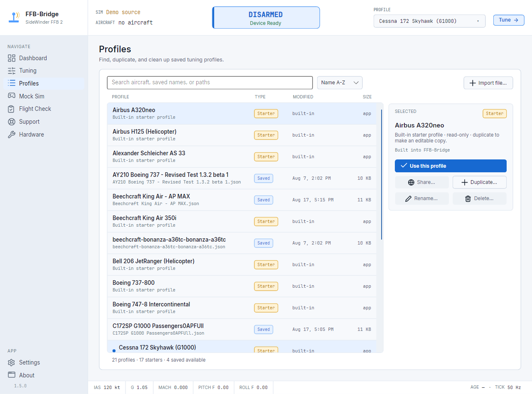Click the G 1.05 status bar readout
Screen dimensions: 532x394
click(139, 387)
